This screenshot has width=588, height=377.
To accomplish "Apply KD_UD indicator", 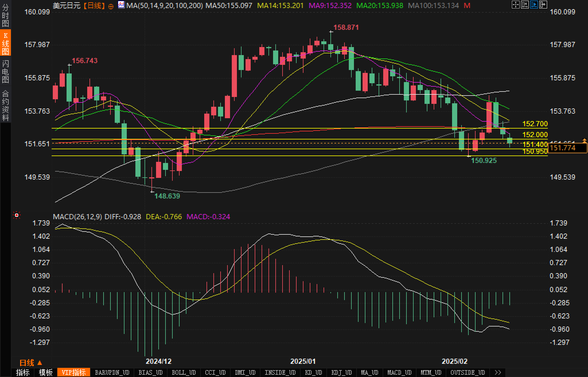I will pos(314,372).
